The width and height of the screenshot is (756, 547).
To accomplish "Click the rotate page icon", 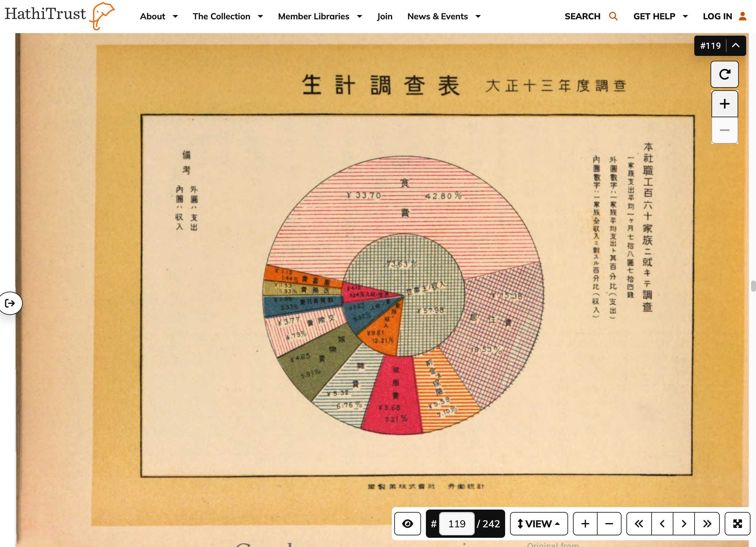I will (724, 74).
